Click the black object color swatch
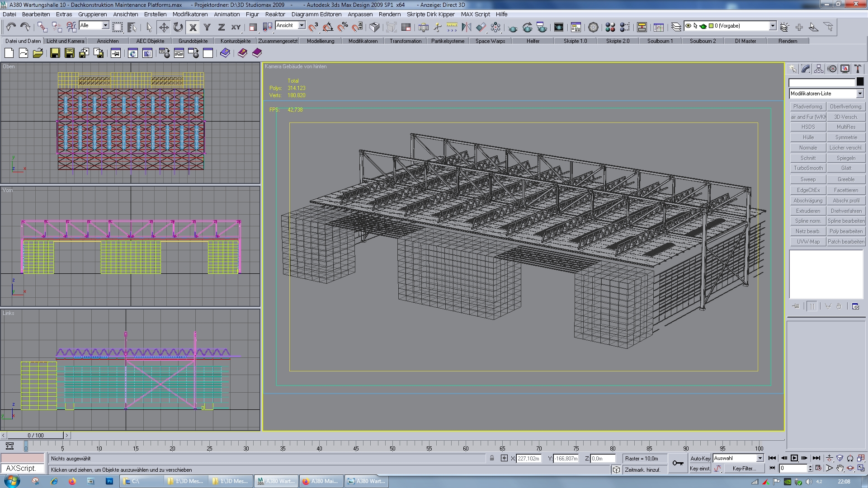The width and height of the screenshot is (868, 488). (860, 82)
